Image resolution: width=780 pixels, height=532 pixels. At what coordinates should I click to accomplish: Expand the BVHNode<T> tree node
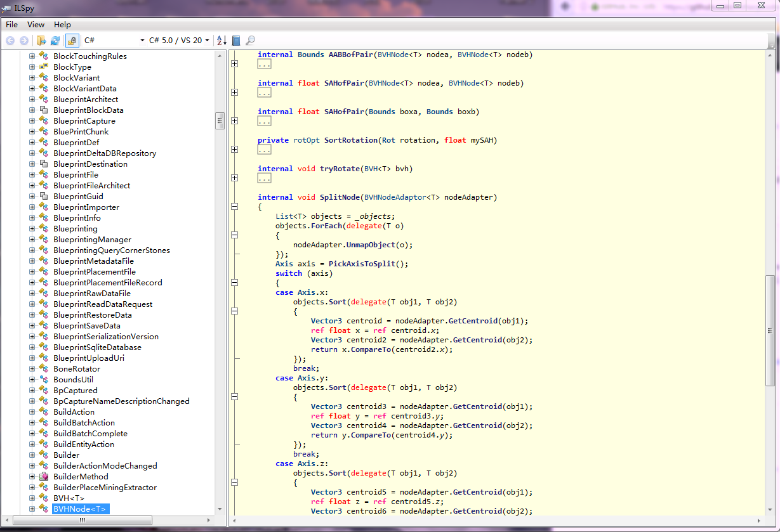[x=32, y=509]
